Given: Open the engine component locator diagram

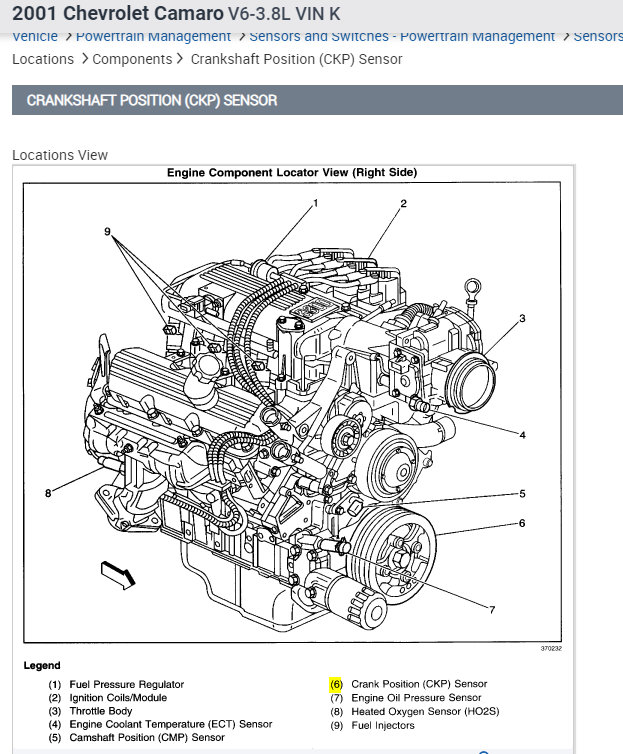Looking at the screenshot, I should [x=292, y=412].
